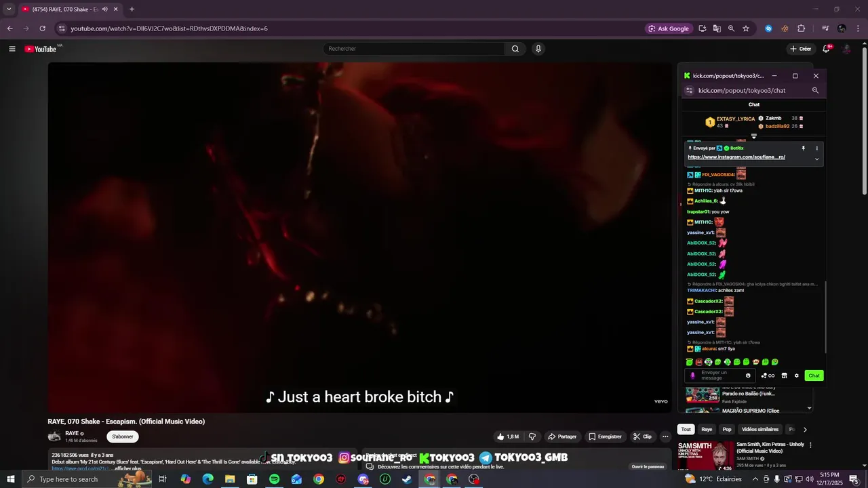Open the YouTube hamburger guide menu
The image size is (868, 488).
click(12, 49)
